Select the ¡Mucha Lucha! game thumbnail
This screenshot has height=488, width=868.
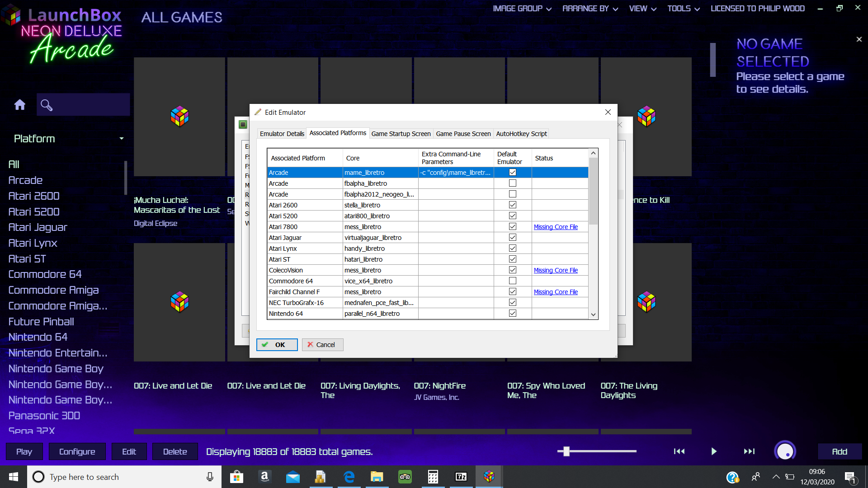click(179, 117)
